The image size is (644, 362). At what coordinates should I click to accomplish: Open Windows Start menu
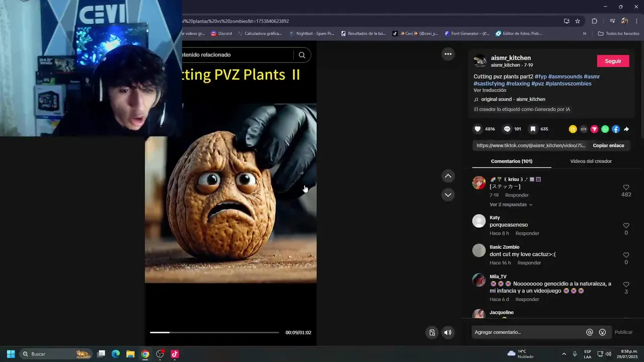click(x=11, y=354)
